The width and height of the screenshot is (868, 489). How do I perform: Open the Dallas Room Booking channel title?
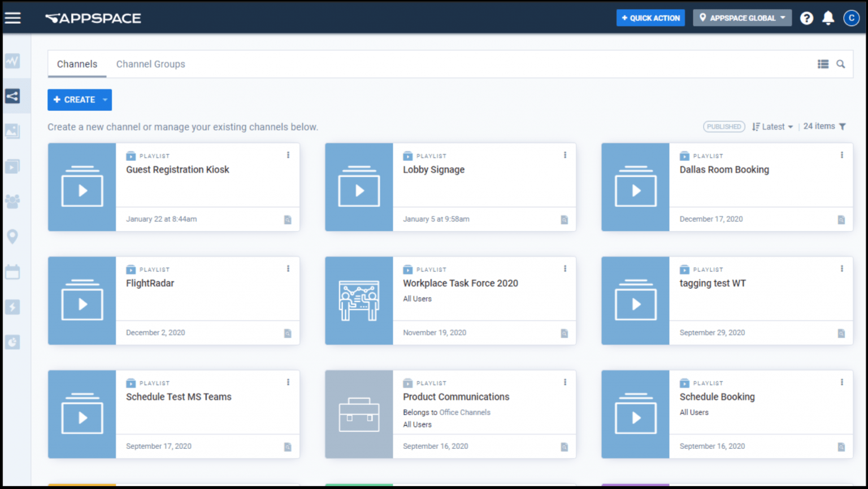(x=724, y=169)
